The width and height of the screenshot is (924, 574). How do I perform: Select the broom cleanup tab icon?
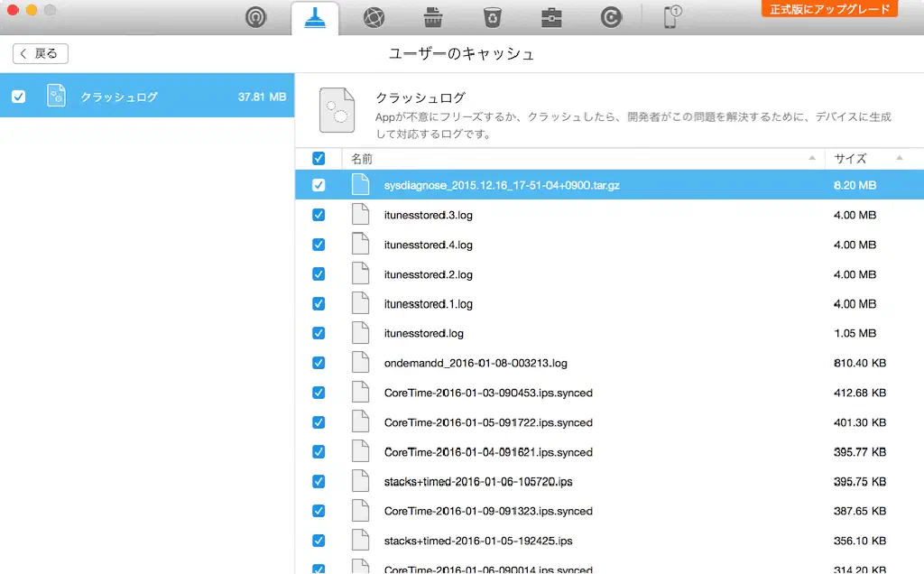pos(315,17)
